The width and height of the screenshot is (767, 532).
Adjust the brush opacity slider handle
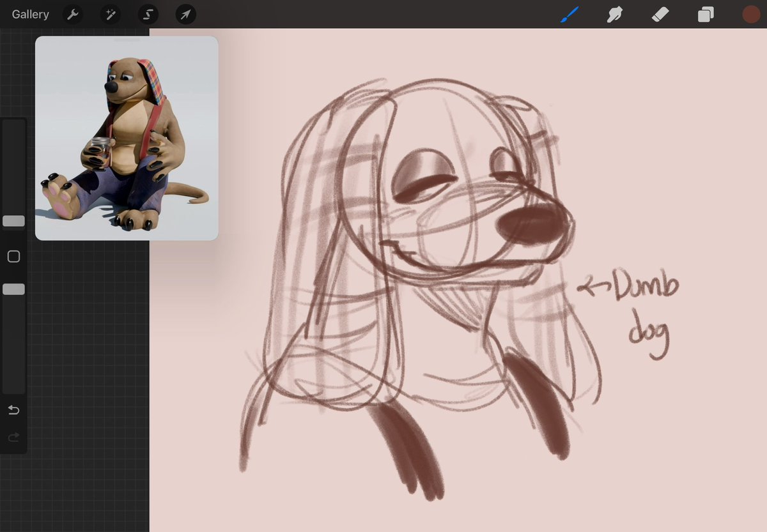pyautogui.click(x=13, y=289)
